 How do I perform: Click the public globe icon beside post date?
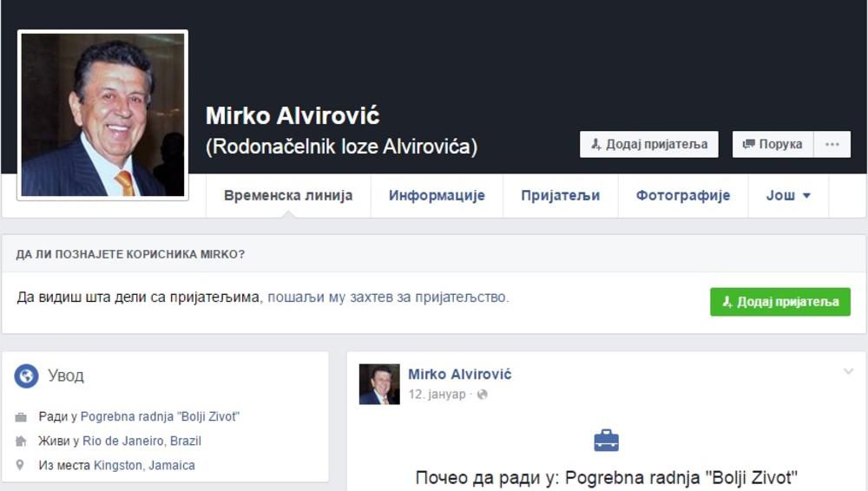point(483,395)
